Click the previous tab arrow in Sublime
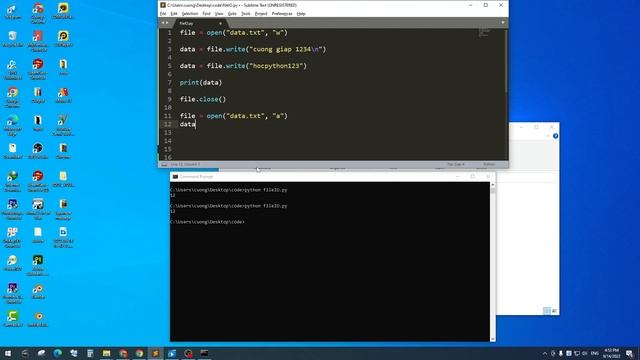 pyautogui.click(x=163, y=23)
